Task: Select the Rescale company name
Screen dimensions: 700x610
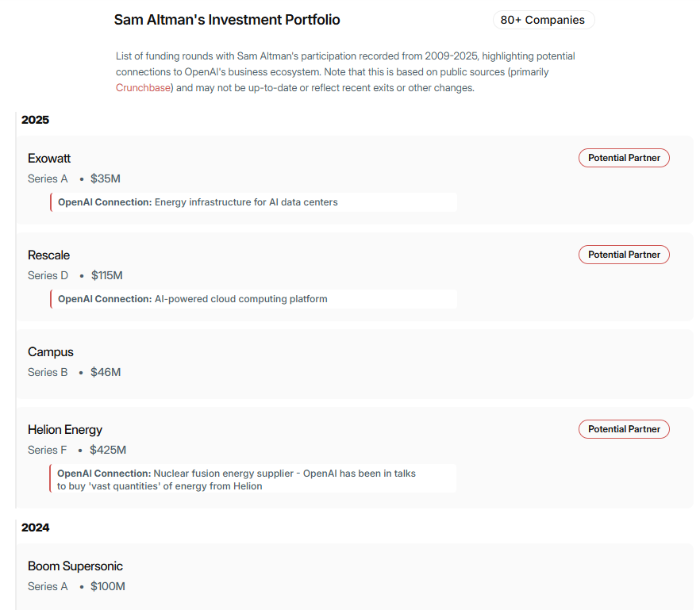Action: click(48, 255)
